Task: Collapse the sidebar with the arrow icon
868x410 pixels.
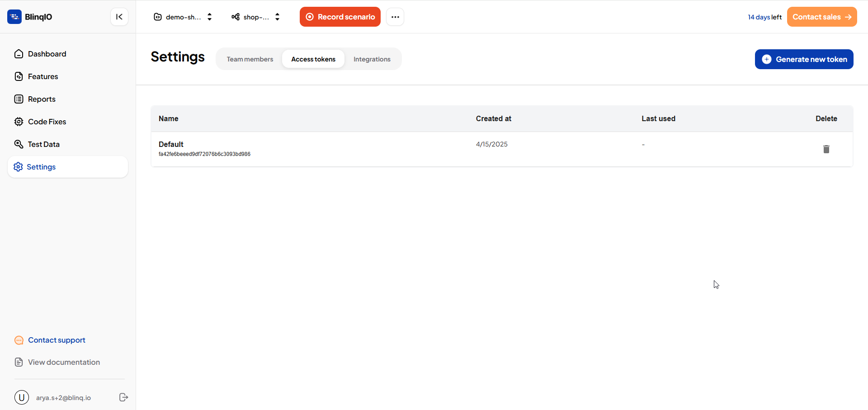Action: click(x=119, y=17)
